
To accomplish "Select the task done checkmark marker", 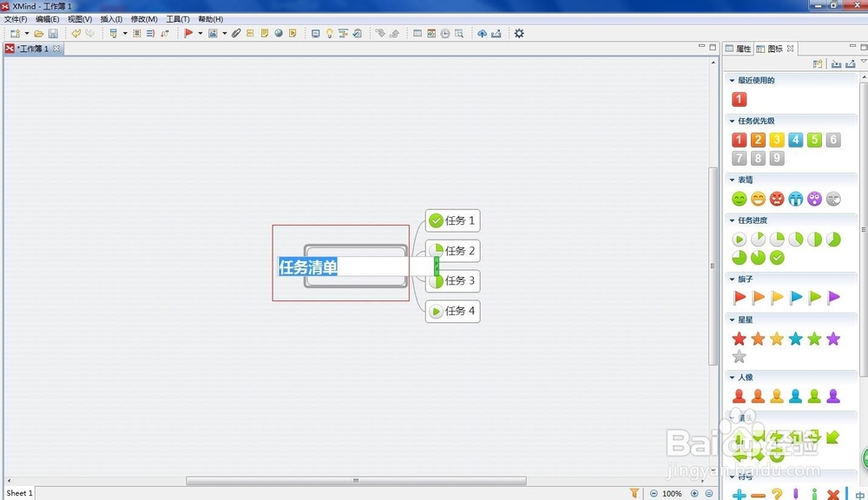I will [777, 258].
